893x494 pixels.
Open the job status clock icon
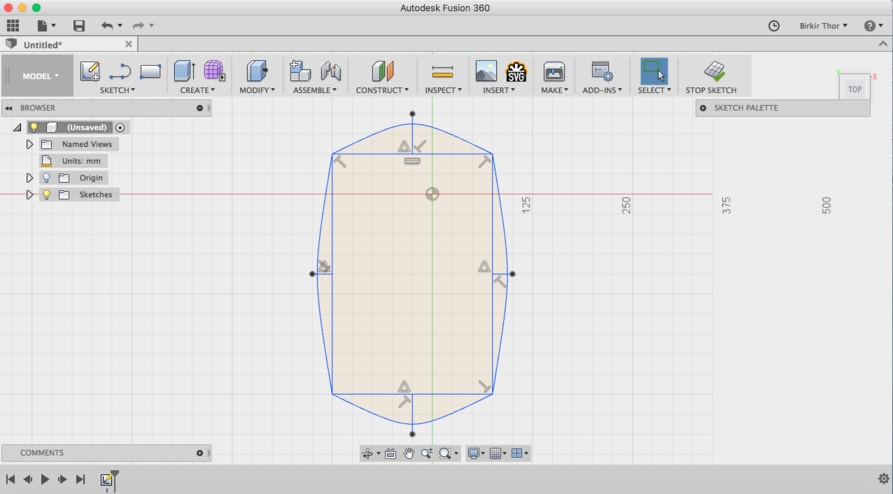[x=773, y=26]
